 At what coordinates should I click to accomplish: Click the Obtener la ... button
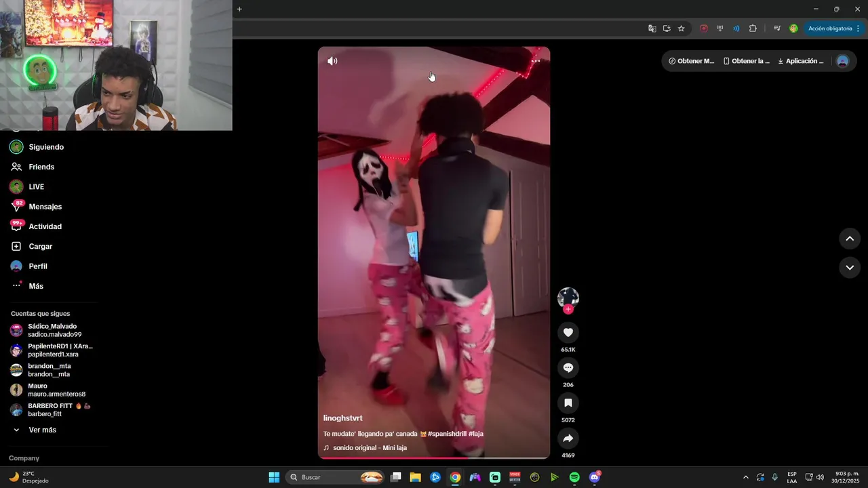click(747, 61)
